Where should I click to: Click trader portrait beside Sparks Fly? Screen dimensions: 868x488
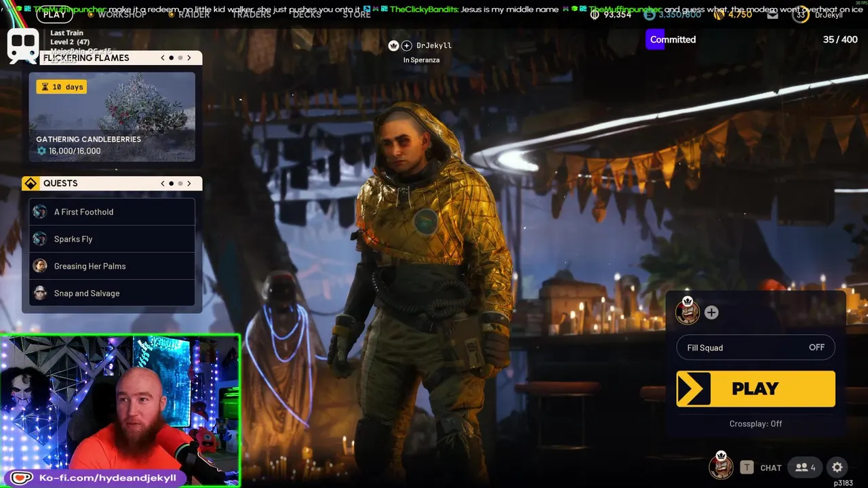[40, 239]
